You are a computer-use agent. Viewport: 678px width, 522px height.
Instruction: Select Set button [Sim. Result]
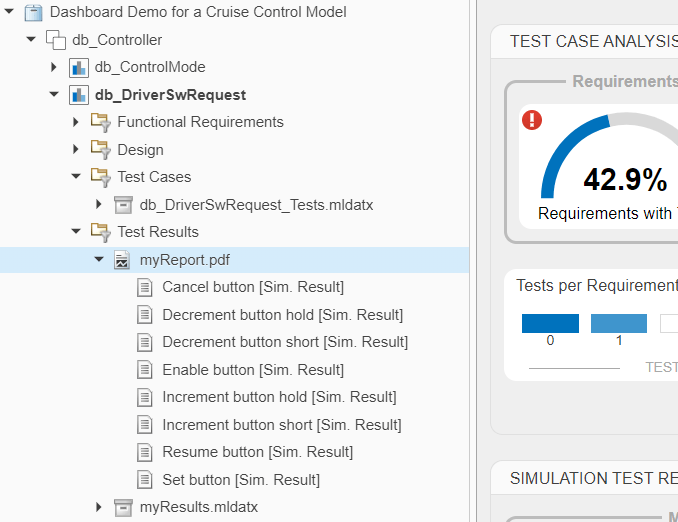(x=241, y=480)
